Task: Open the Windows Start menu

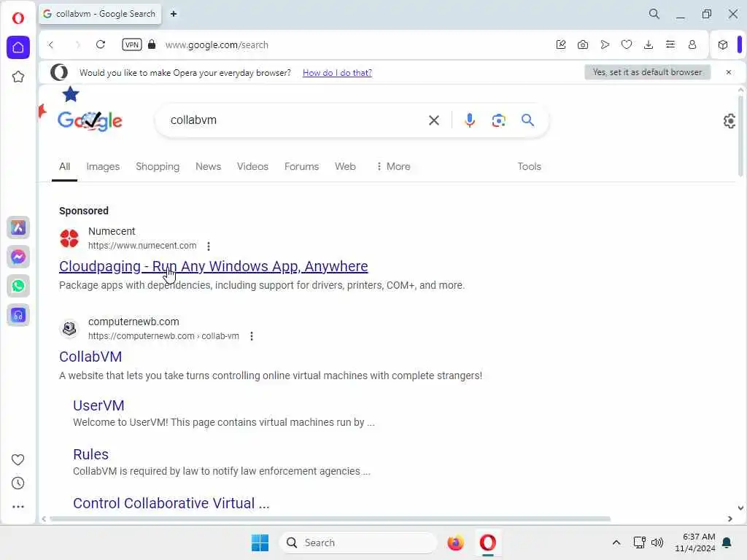Action: click(260, 542)
